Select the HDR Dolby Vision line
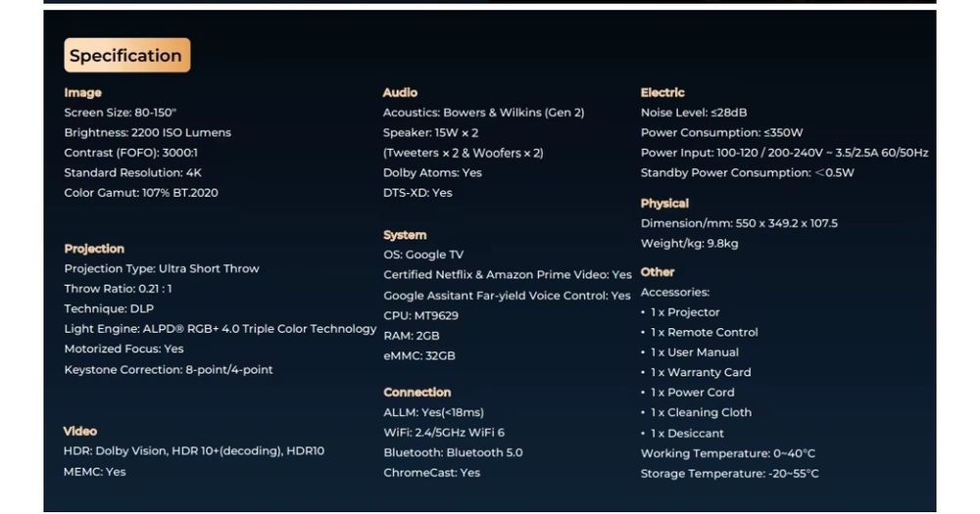The height and width of the screenshot is (514, 980). 194,451
